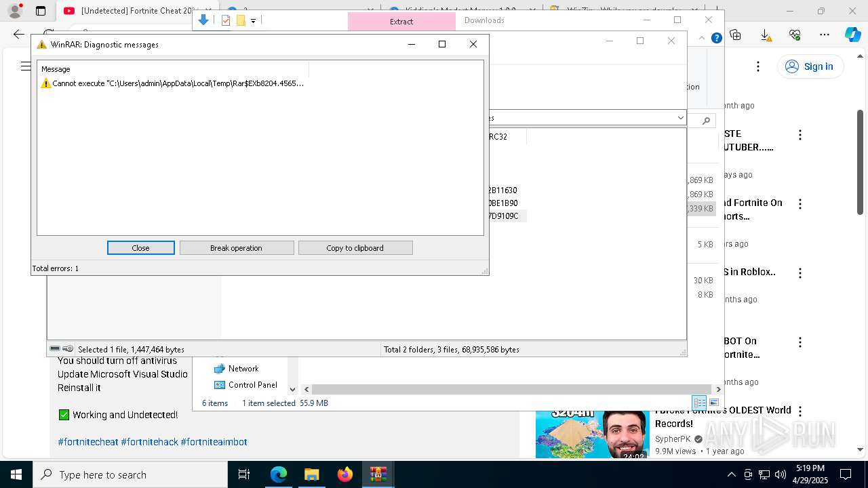Viewport: 868px width, 488px height.
Task: Click the horizontal scrollbar in Explorer file list
Action: (x=511, y=389)
